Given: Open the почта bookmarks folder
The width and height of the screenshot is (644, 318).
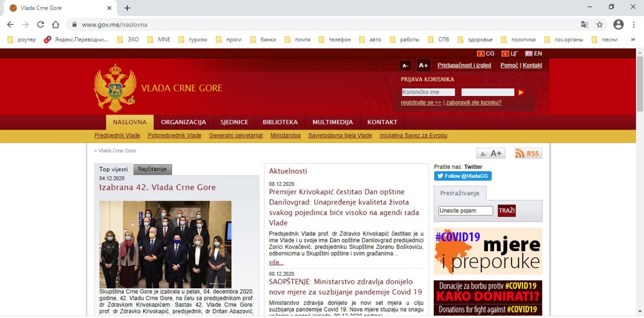Looking at the screenshot, I should pos(297,39).
